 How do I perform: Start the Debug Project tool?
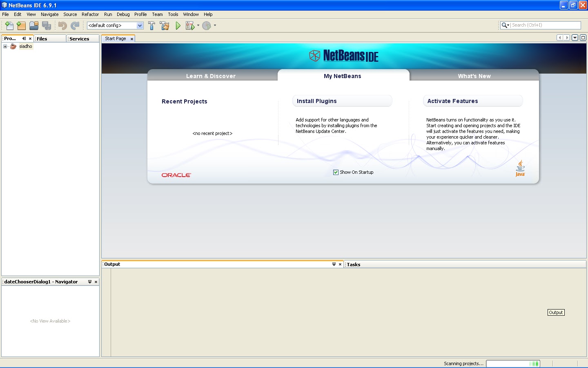pos(189,25)
